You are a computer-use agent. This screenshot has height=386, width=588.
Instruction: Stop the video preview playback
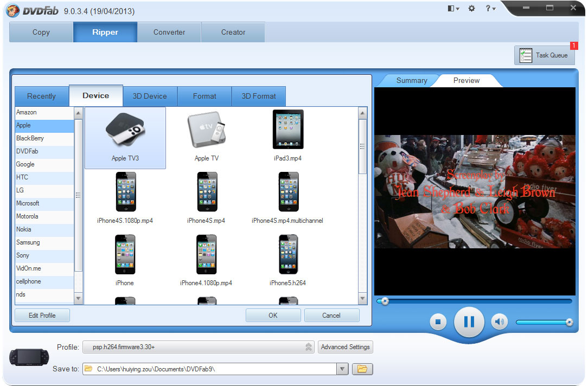pos(438,321)
